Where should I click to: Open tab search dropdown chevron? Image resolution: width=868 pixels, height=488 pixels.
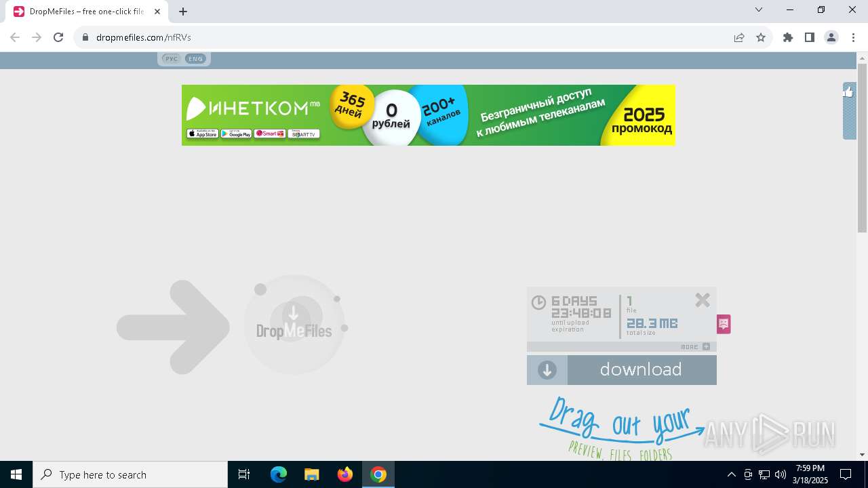pos(759,10)
